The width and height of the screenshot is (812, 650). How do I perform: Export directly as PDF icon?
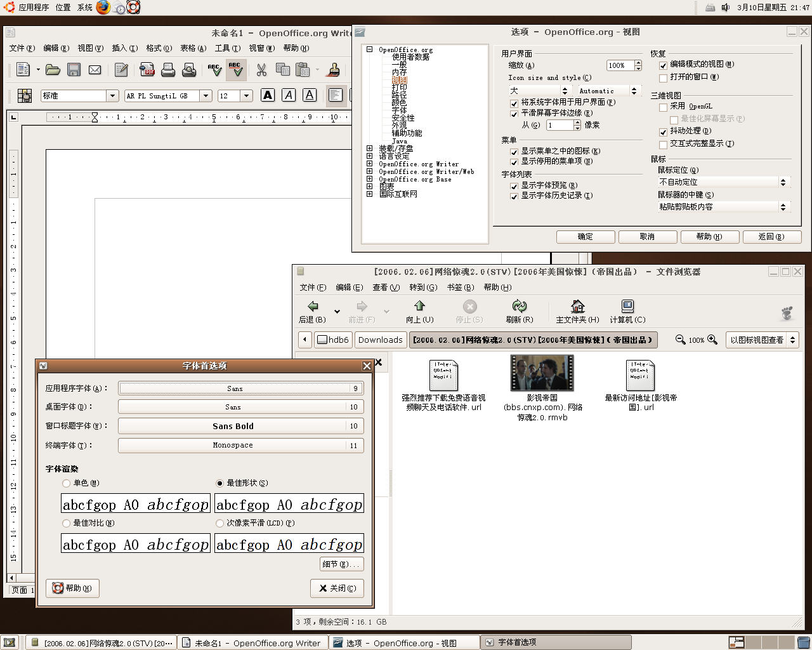[x=147, y=70]
